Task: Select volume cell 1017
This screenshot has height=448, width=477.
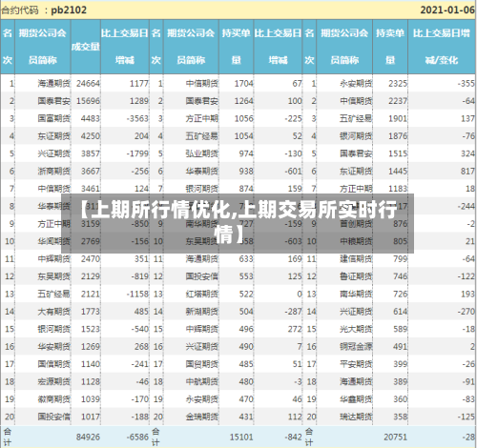Action: pos(91,417)
